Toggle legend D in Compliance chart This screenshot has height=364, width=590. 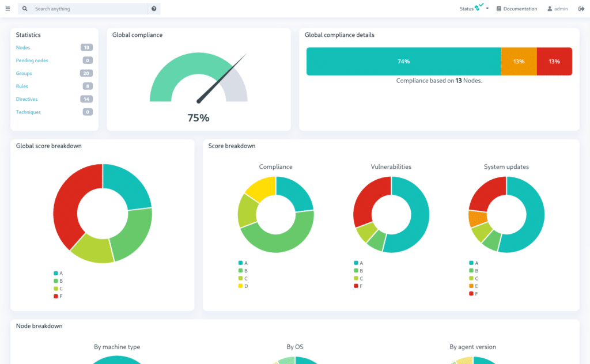[243, 286]
